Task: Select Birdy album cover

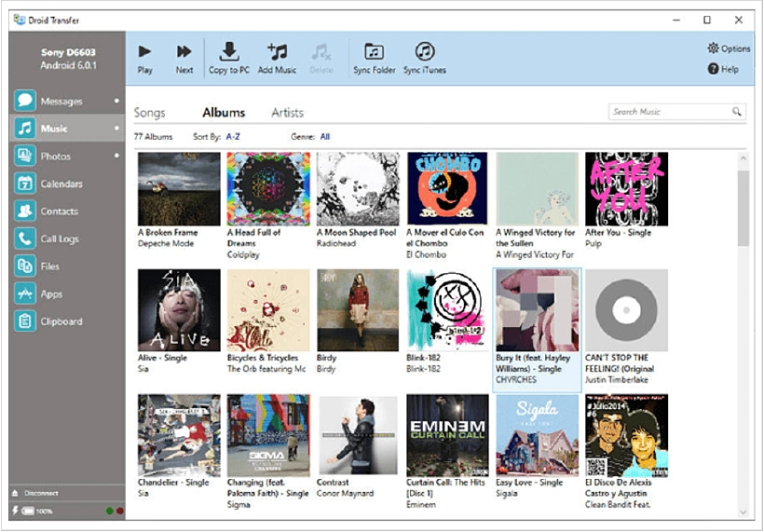Action: click(358, 310)
